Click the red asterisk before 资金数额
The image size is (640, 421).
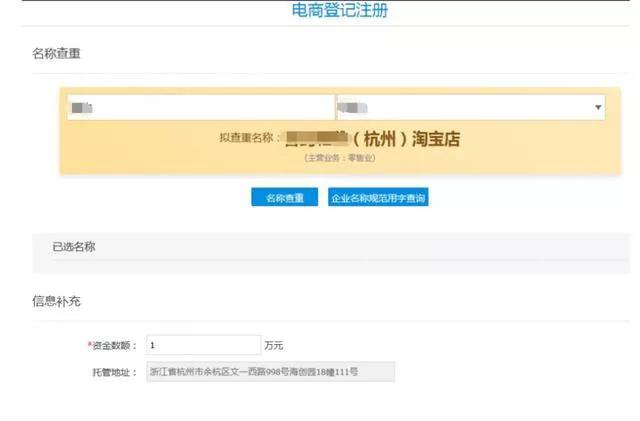89,345
